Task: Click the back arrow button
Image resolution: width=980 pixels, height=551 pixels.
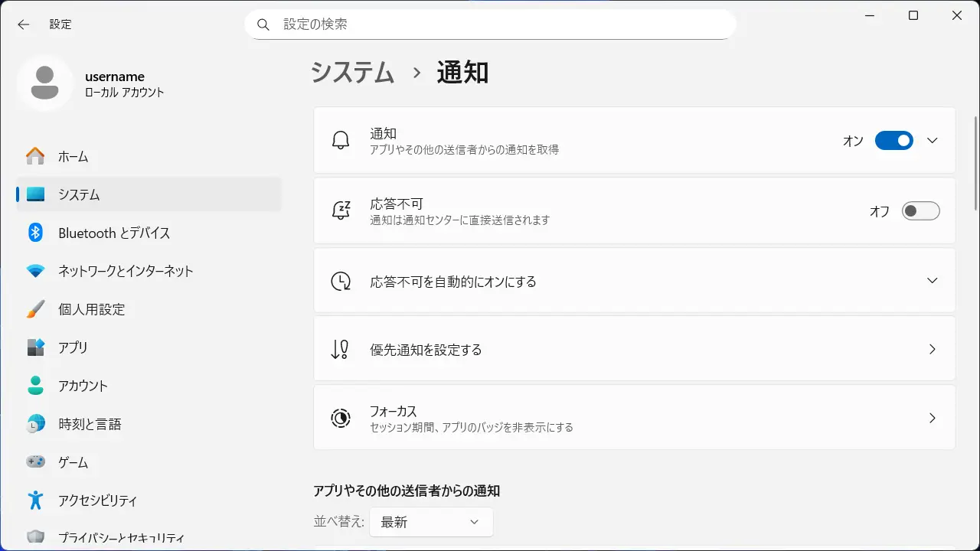Action: point(24,24)
